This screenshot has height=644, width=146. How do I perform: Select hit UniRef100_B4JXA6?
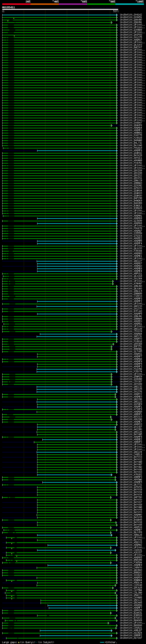(131, 145)
